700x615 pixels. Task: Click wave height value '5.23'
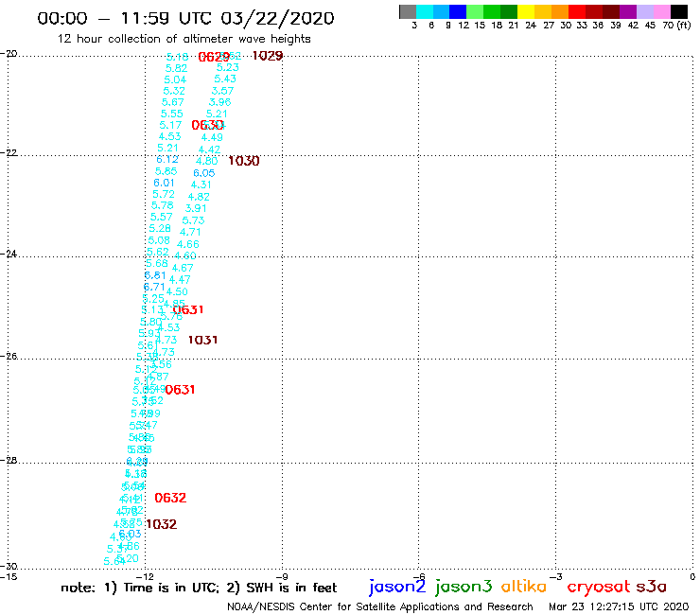(x=228, y=67)
